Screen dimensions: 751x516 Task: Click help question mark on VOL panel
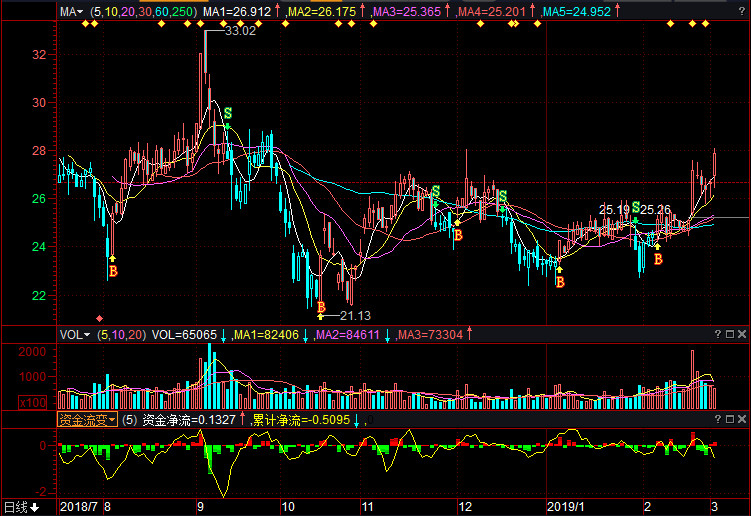pyautogui.click(x=717, y=334)
